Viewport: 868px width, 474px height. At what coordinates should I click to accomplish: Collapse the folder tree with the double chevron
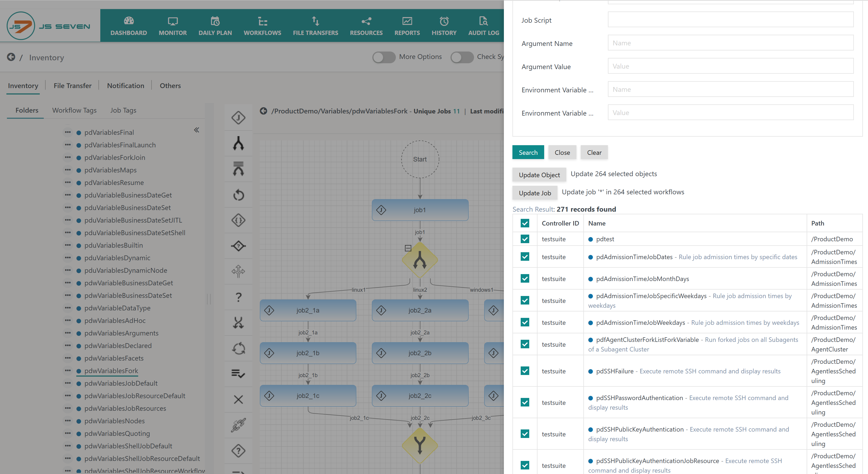[x=196, y=130]
